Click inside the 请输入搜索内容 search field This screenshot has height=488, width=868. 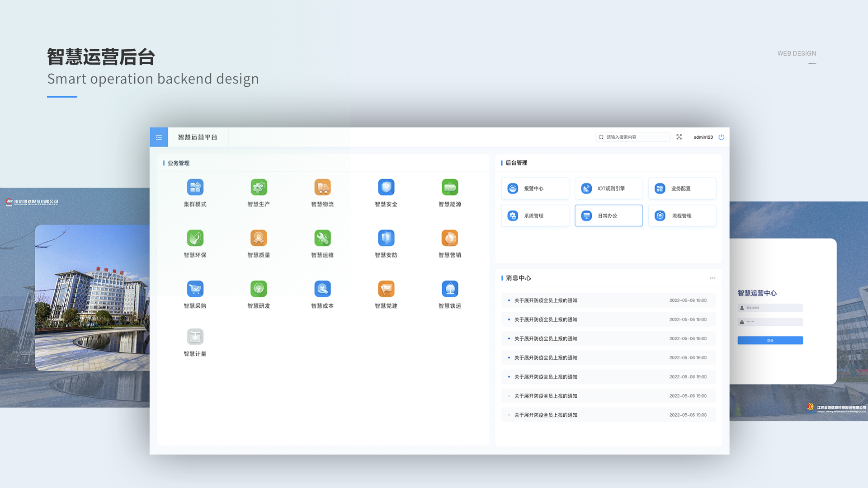click(x=633, y=137)
